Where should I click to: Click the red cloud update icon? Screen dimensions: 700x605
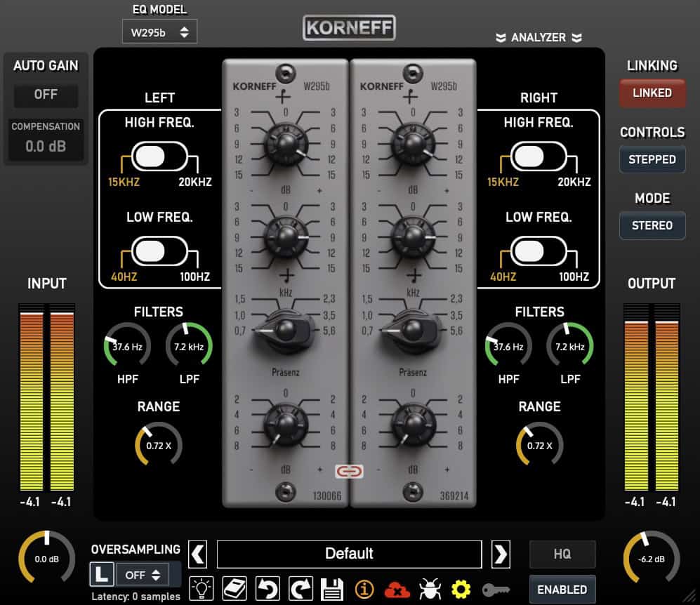pos(397,590)
